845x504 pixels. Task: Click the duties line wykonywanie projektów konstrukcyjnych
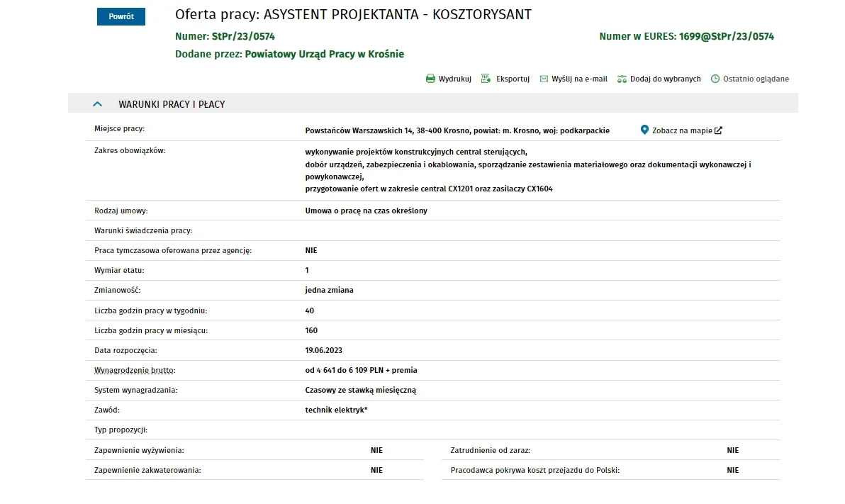click(x=416, y=152)
